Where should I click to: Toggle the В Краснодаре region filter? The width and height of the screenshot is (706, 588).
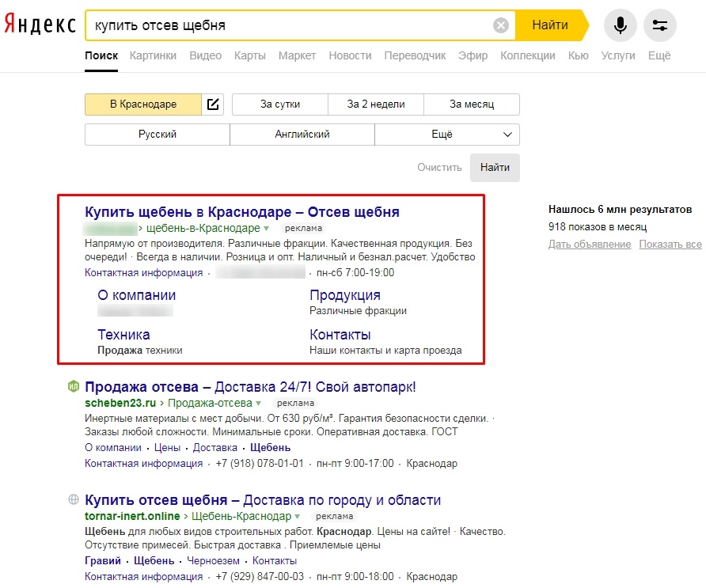pos(143,104)
